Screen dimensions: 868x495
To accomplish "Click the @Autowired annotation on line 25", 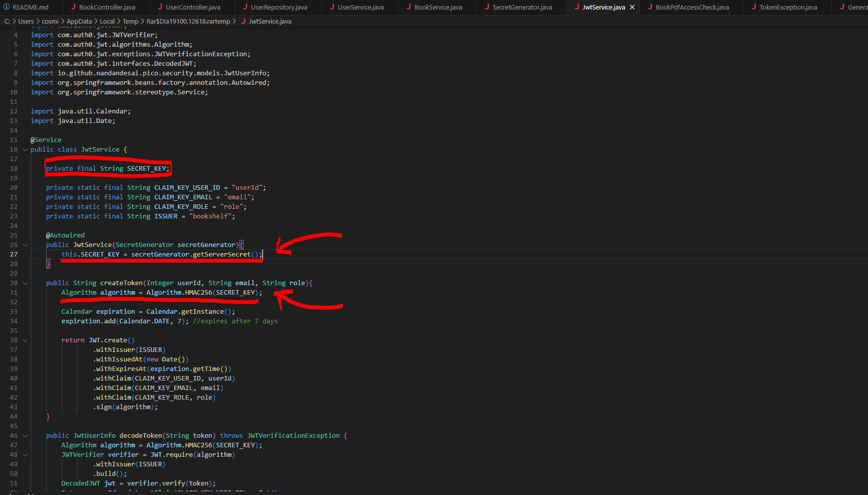I will pyautogui.click(x=65, y=235).
